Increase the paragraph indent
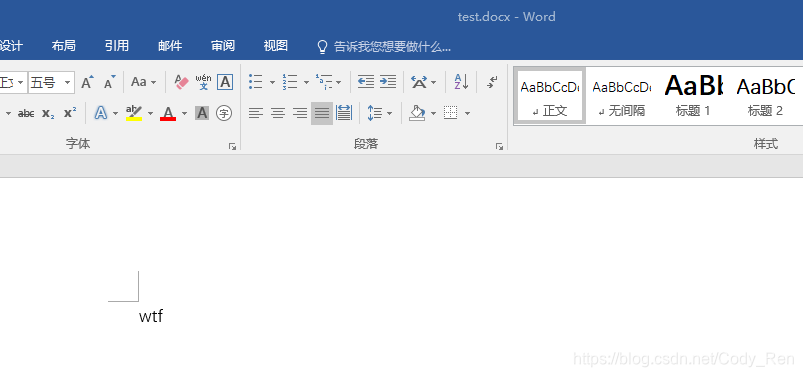The height and width of the screenshot is (377, 803). click(x=388, y=82)
